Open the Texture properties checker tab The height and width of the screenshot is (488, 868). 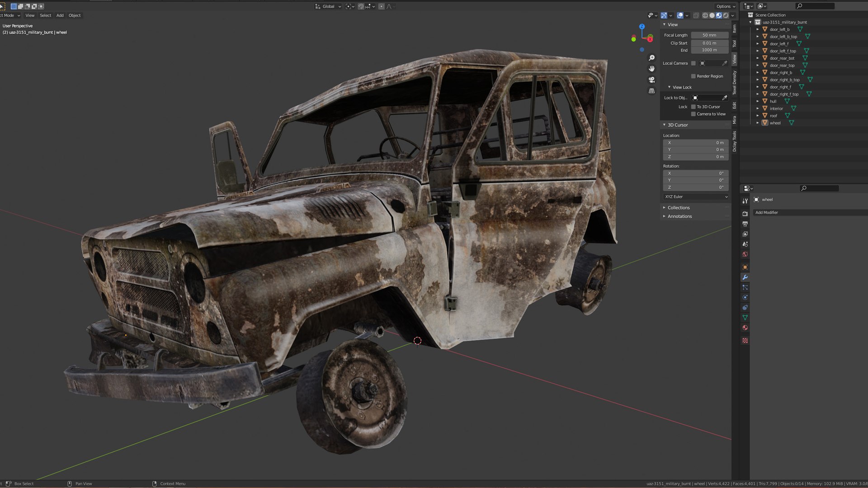(745, 341)
